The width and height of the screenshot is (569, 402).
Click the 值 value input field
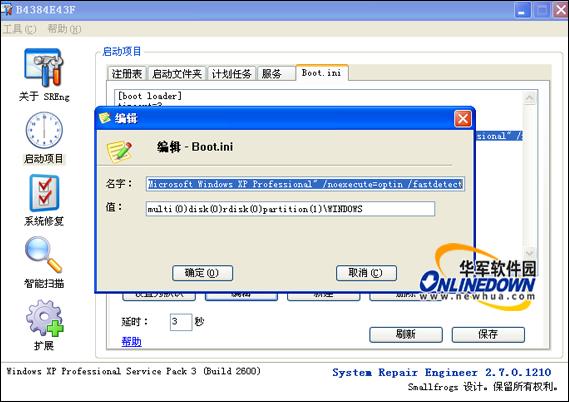pyautogui.click(x=290, y=209)
